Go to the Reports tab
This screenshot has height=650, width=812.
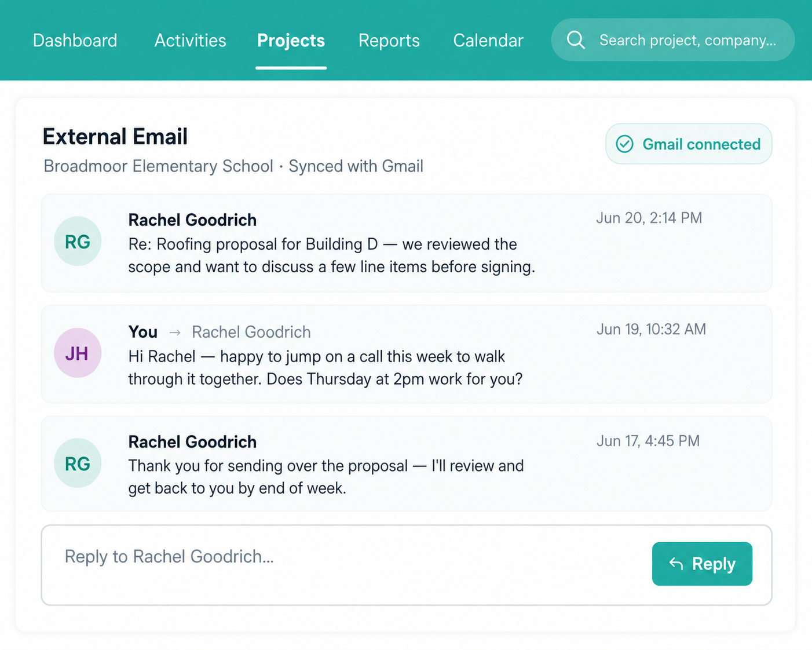point(389,41)
